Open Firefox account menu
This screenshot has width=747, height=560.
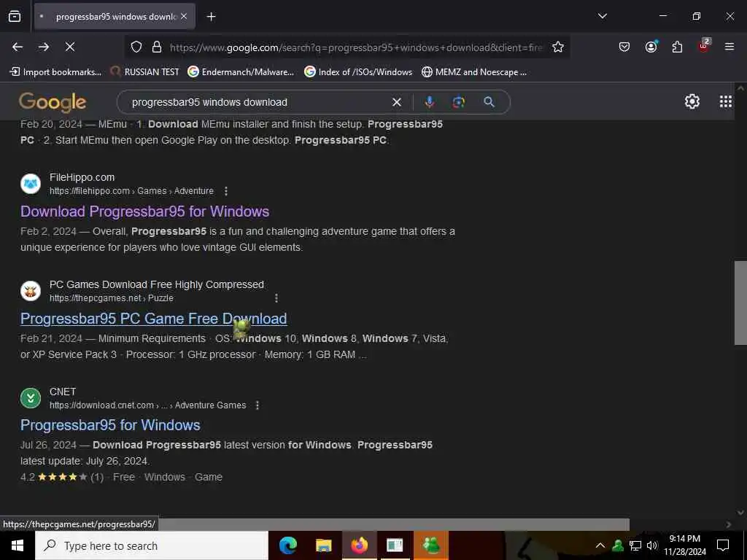651,46
